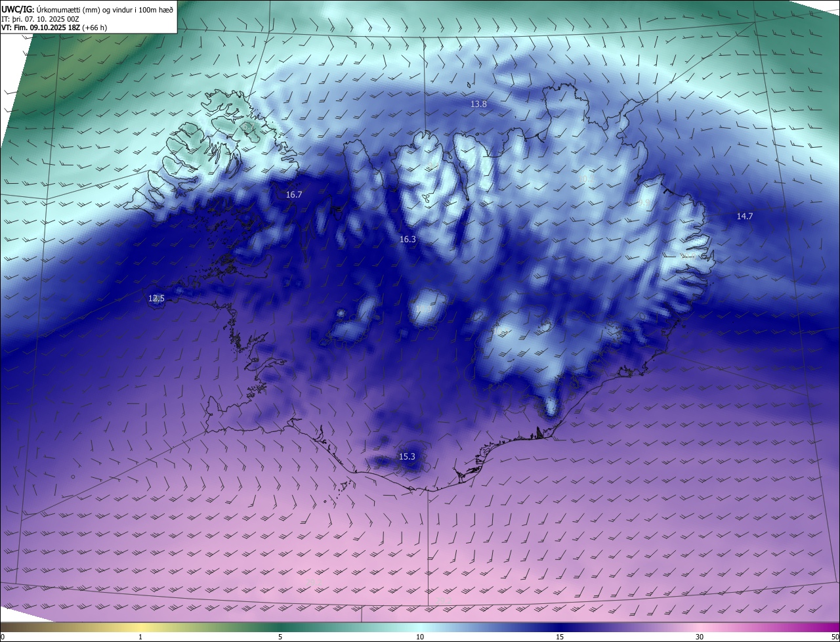Click the 10 tick on color scale

420,637
